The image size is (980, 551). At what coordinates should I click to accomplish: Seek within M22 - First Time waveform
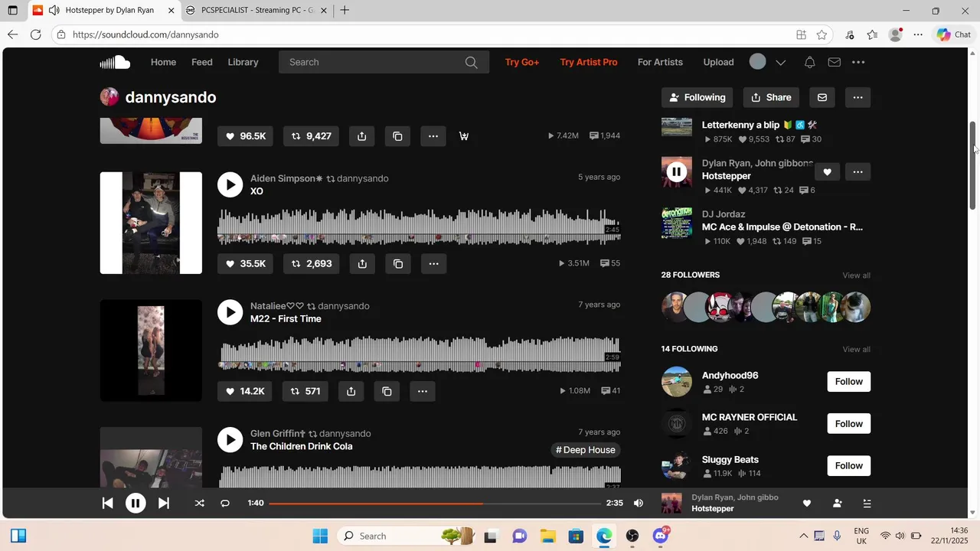pos(419,354)
